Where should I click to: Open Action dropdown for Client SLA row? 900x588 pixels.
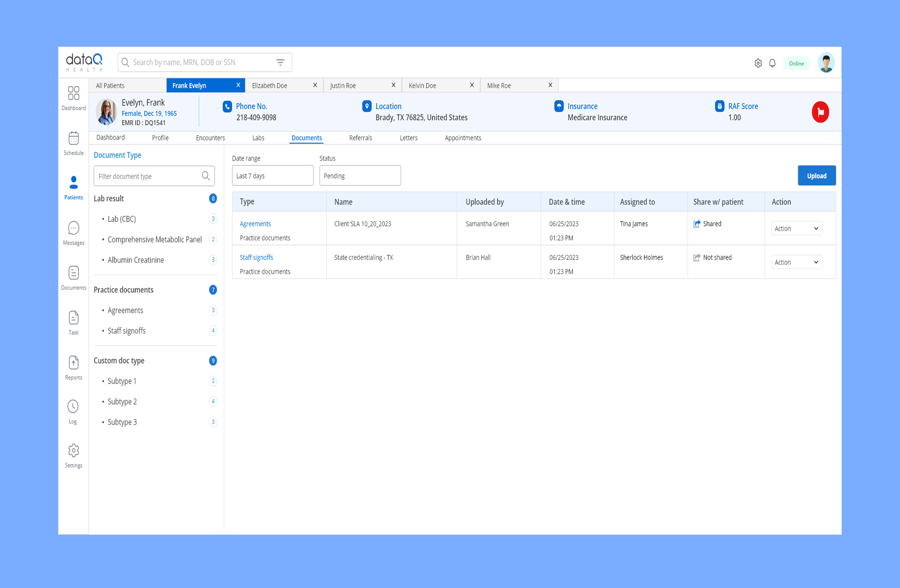[x=796, y=228]
